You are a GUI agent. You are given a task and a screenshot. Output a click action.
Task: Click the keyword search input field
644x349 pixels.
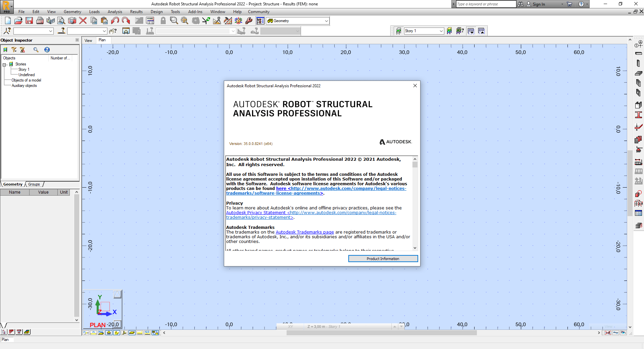[486, 4]
